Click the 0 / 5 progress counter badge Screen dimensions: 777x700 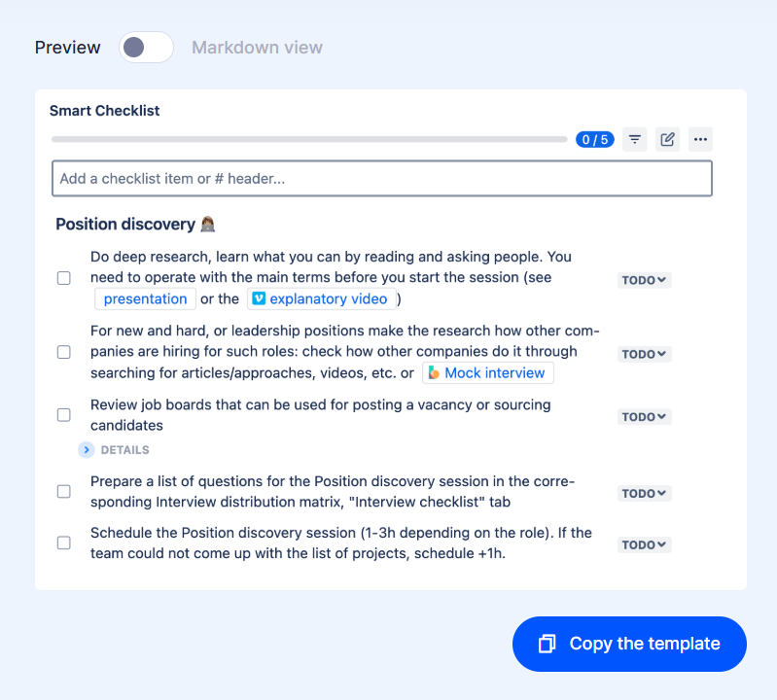(x=594, y=140)
